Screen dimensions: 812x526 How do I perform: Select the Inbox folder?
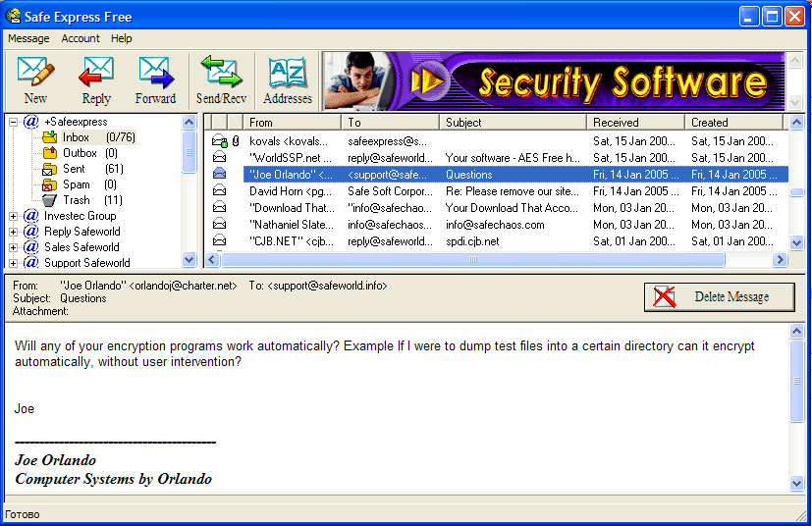pos(98,137)
